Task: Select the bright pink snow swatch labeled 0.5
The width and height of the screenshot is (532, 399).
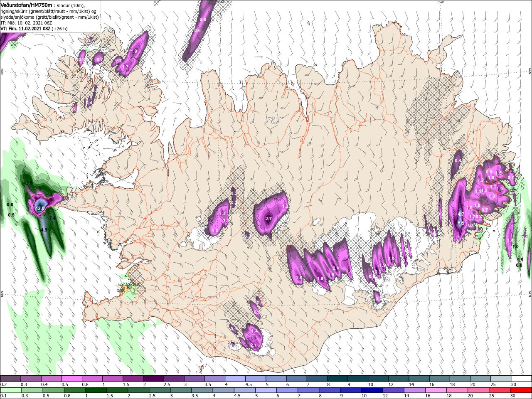Action: (x=72, y=379)
